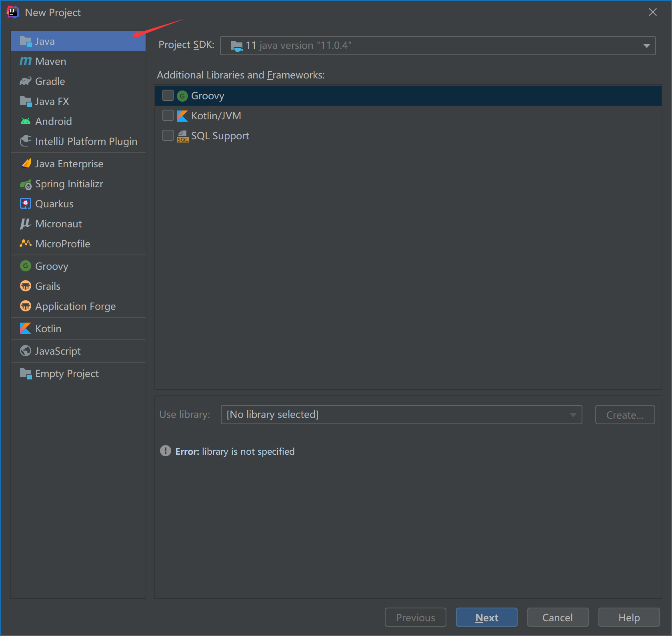Select Spring Initializr project type

[x=78, y=184]
